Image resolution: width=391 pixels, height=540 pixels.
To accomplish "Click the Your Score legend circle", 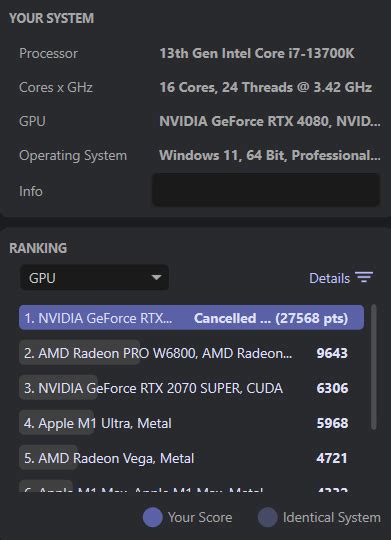I will pos(153,517).
